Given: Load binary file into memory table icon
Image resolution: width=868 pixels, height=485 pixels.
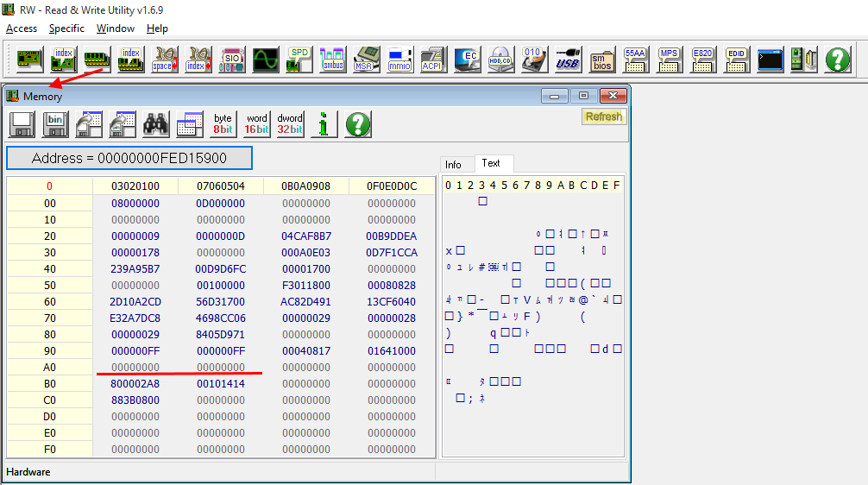Looking at the screenshot, I should click(123, 124).
